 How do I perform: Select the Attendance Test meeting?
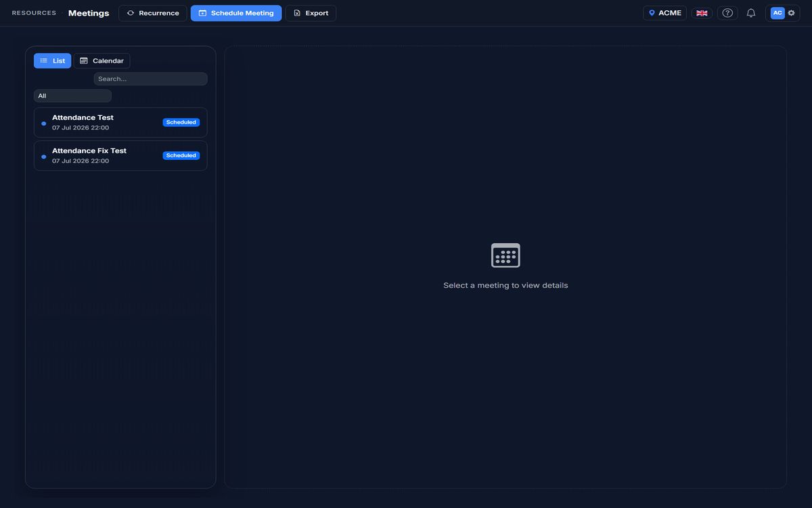pyautogui.click(x=120, y=123)
